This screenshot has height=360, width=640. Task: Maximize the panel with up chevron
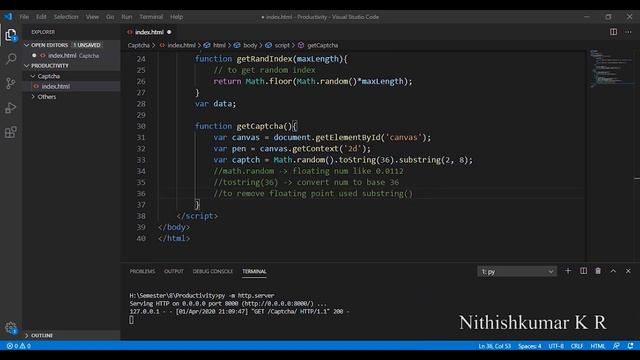coord(613,271)
